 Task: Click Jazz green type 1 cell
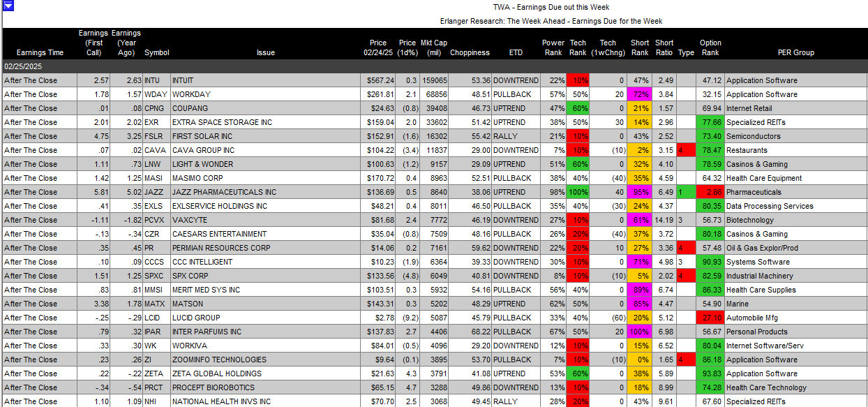tap(686, 192)
